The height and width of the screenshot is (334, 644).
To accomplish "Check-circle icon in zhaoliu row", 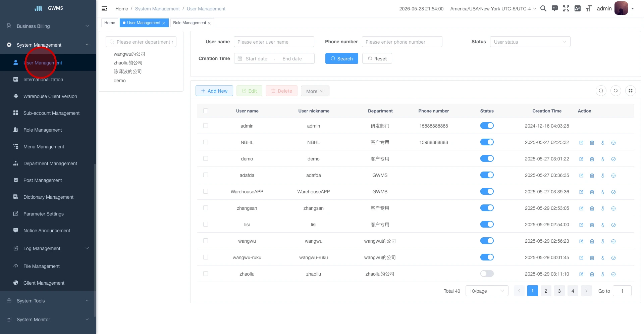I will coord(613,274).
